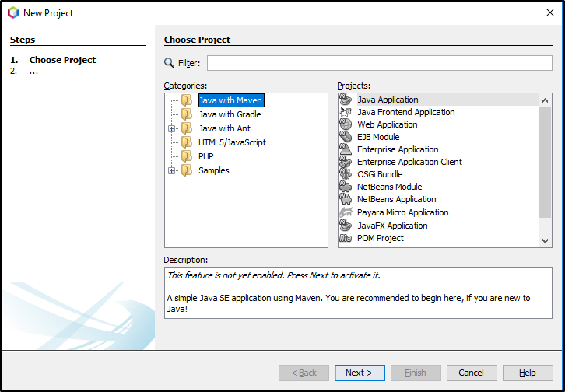Select the HTML5/JavaScript category

tap(232, 142)
